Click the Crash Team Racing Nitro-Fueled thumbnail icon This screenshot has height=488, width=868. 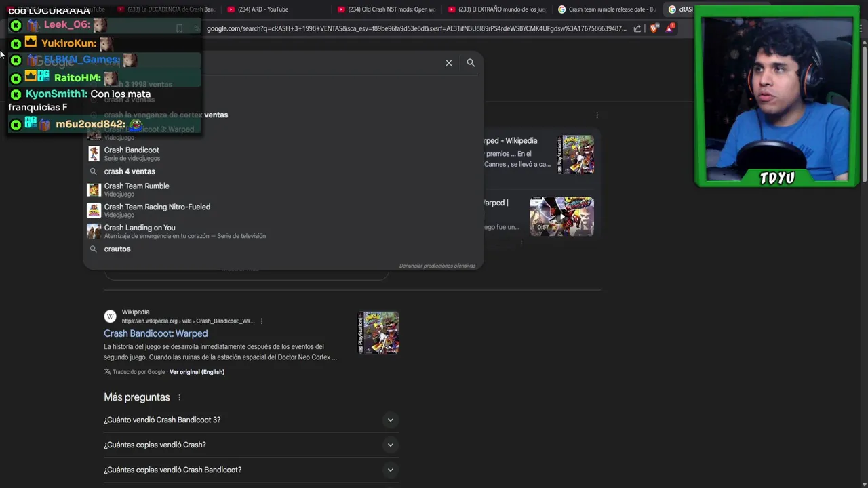pos(94,211)
